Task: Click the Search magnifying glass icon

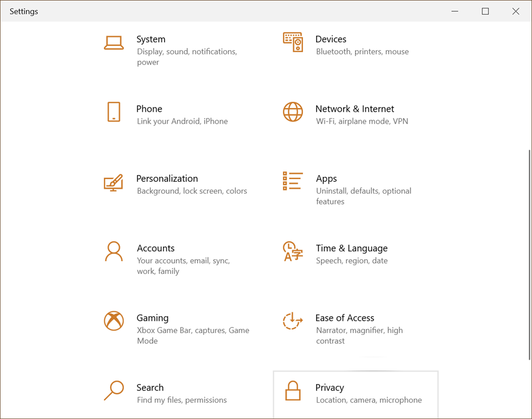Action: [x=114, y=391]
